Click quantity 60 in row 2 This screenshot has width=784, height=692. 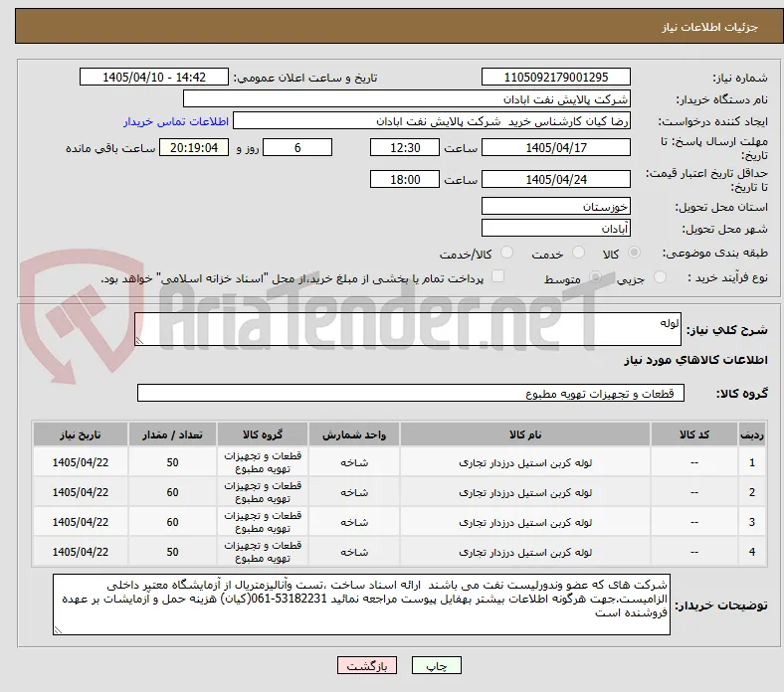tap(172, 492)
